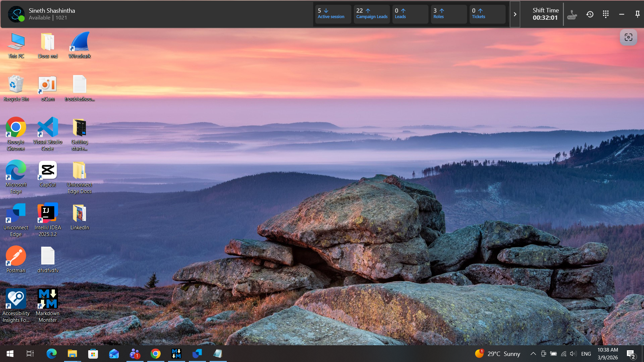Screen dimensions: 644x362
Task: Select the Leads counter tile
Action: click(410, 14)
